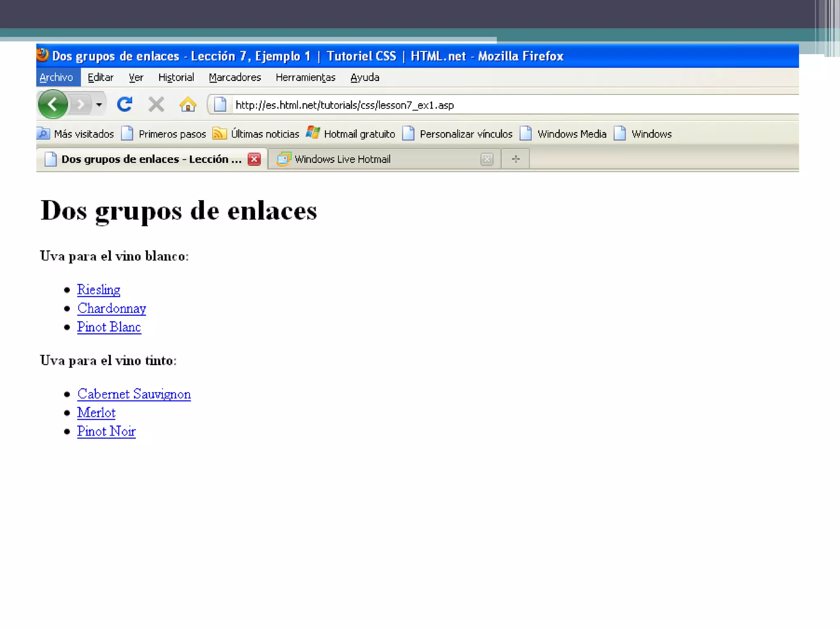Open the Marcadores menu
The height and width of the screenshot is (630, 840).
coord(235,78)
